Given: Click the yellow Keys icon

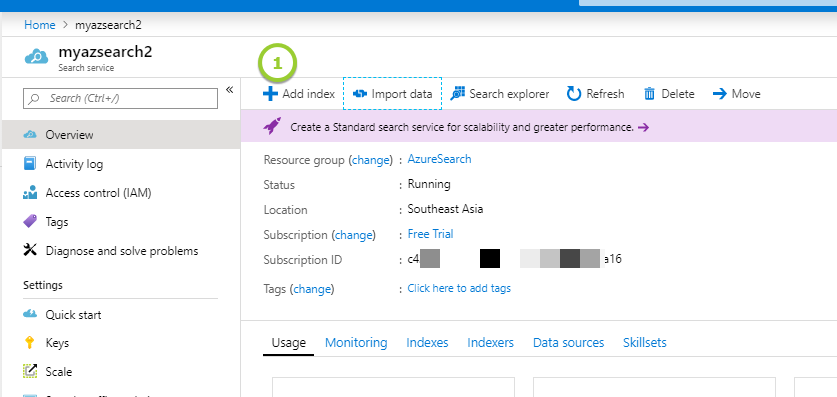Looking at the screenshot, I should point(30,343).
